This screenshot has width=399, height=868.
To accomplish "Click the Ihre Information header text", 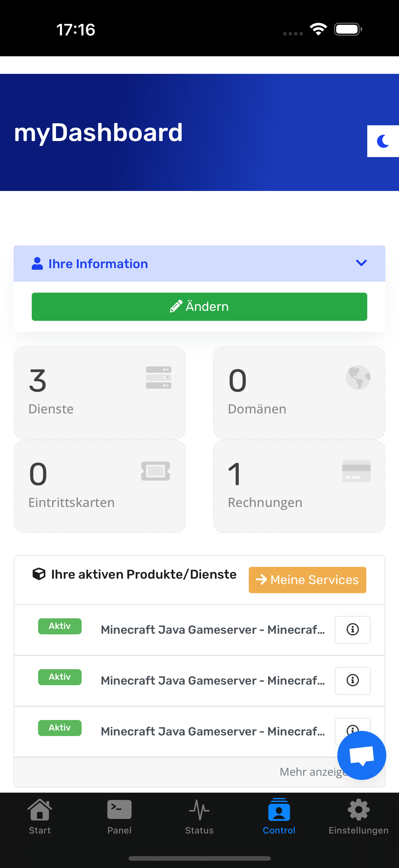I will point(98,264).
